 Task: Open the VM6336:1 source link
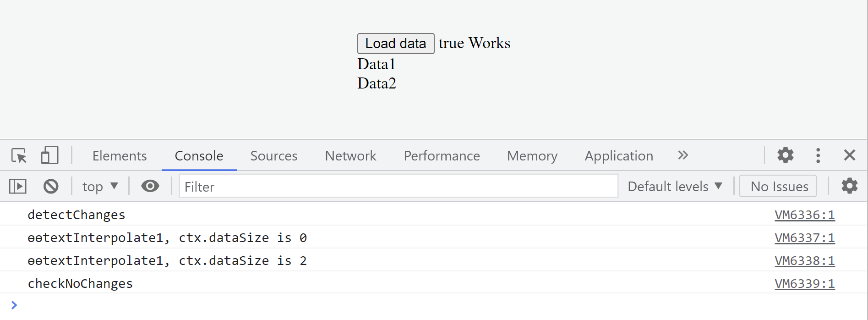pyautogui.click(x=804, y=215)
